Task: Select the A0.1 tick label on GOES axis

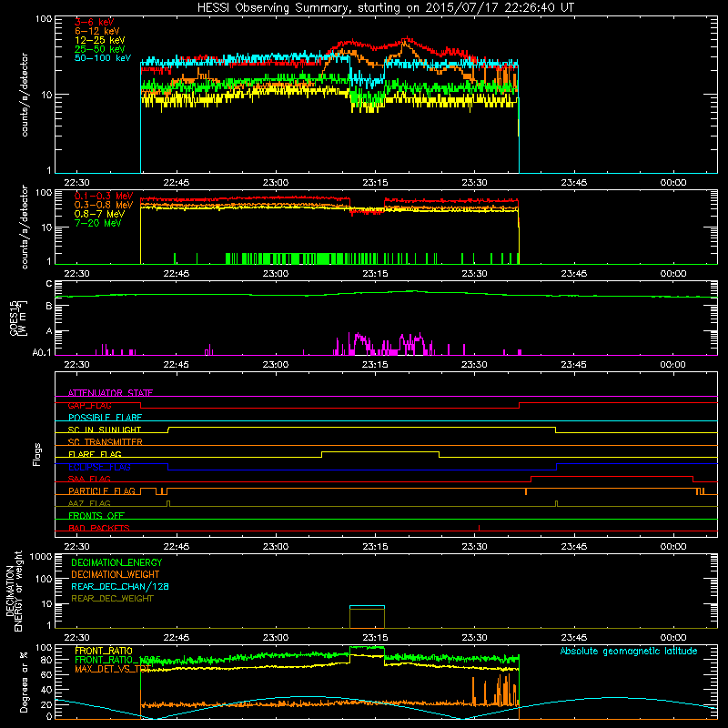Action: (42, 352)
